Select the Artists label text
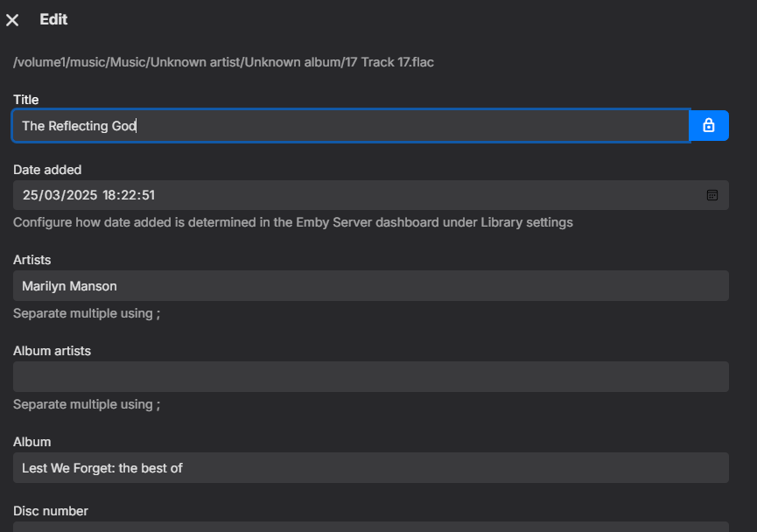This screenshot has height=532, width=757. coord(32,260)
